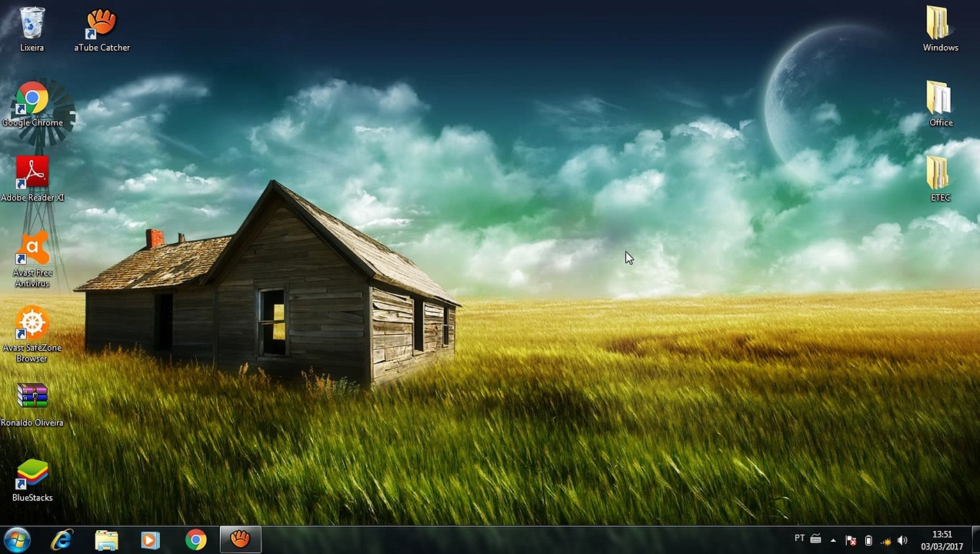The image size is (980, 554).
Task: Open the on-screen keyboard tray icon
Action: [816, 539]
